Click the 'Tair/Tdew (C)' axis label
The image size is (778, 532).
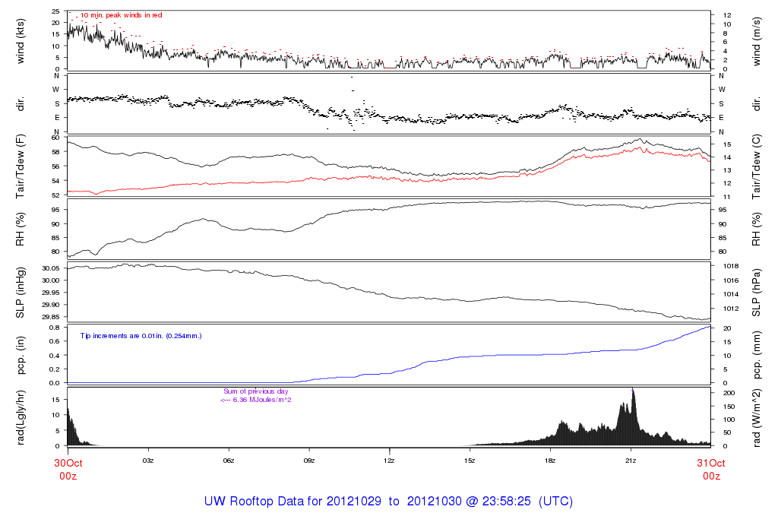(756, 166)
